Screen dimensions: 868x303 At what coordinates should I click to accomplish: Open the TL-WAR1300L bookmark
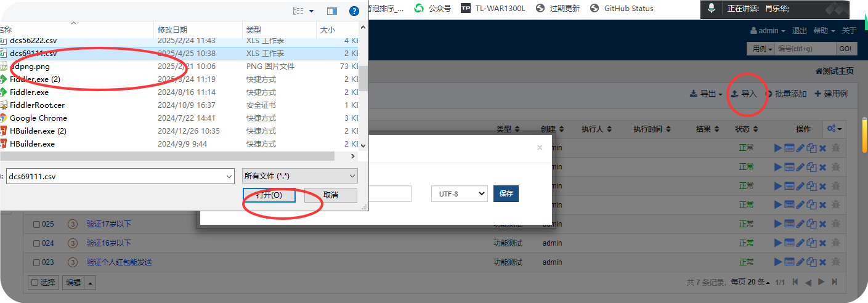(493, 8)
